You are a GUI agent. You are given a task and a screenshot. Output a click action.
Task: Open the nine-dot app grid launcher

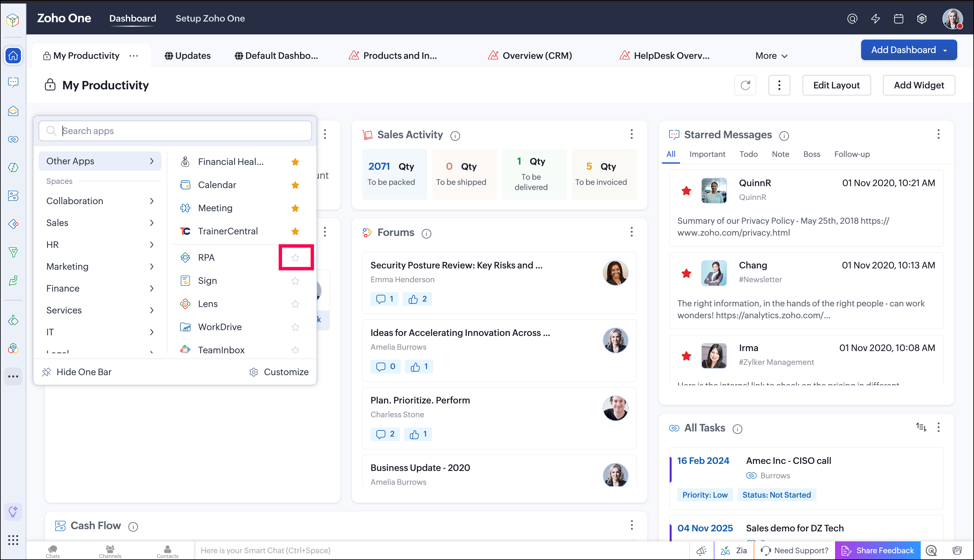coord(13,540)
